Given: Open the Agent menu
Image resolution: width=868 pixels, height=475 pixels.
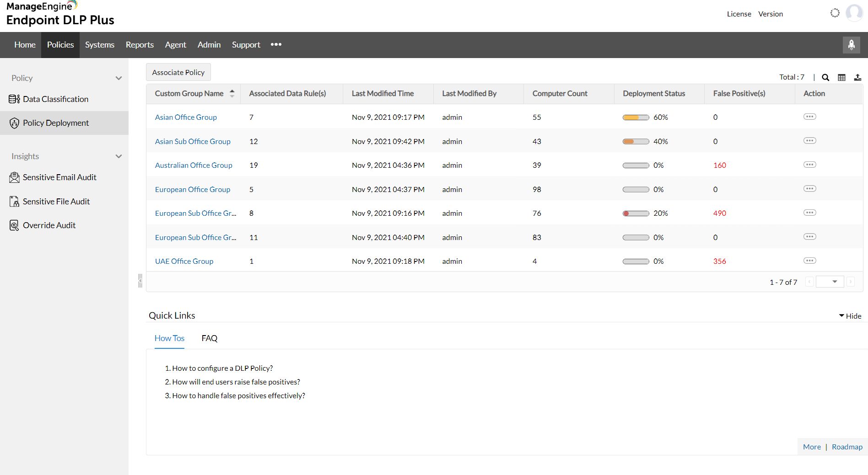Looking at the screenshot, I should pos(175,45).
